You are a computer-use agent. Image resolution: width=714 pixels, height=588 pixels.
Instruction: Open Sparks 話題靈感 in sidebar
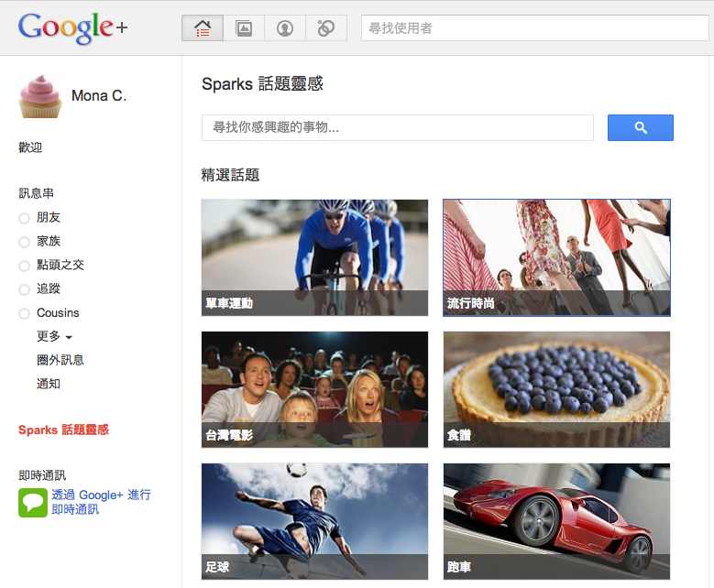(x=63, y=430)
